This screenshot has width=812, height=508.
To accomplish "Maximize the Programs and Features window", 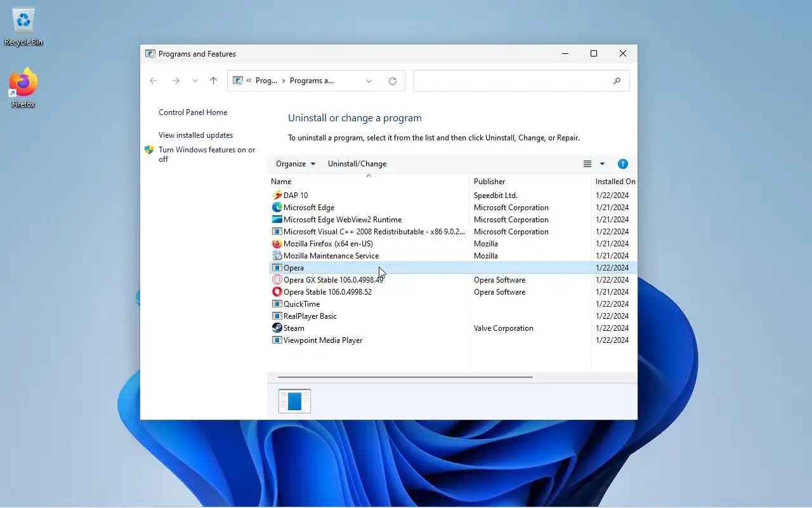I will tap(594, 54).
